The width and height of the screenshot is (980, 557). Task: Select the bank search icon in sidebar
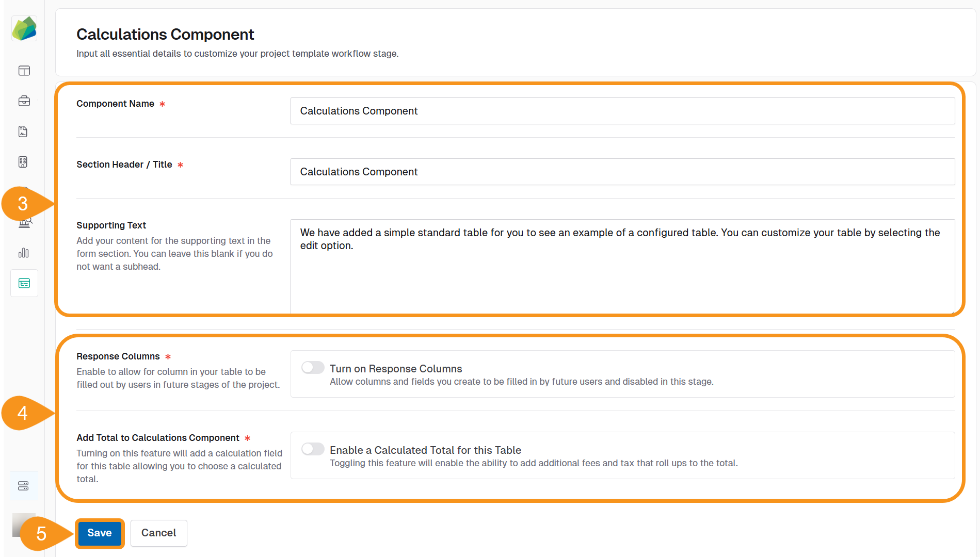point(24,222)
